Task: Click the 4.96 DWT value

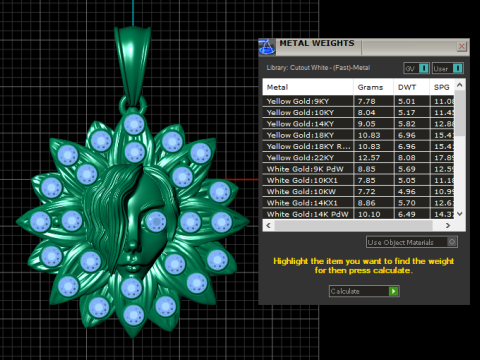Action: (407, 192)
